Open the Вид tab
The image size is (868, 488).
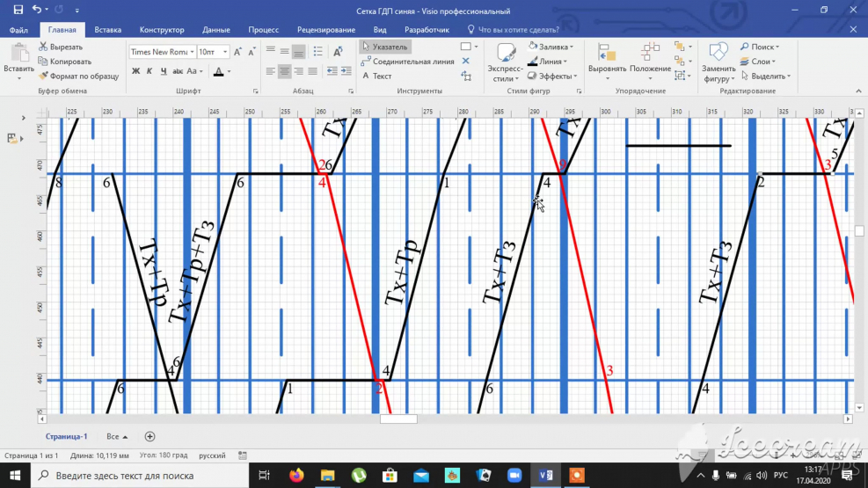380,30
